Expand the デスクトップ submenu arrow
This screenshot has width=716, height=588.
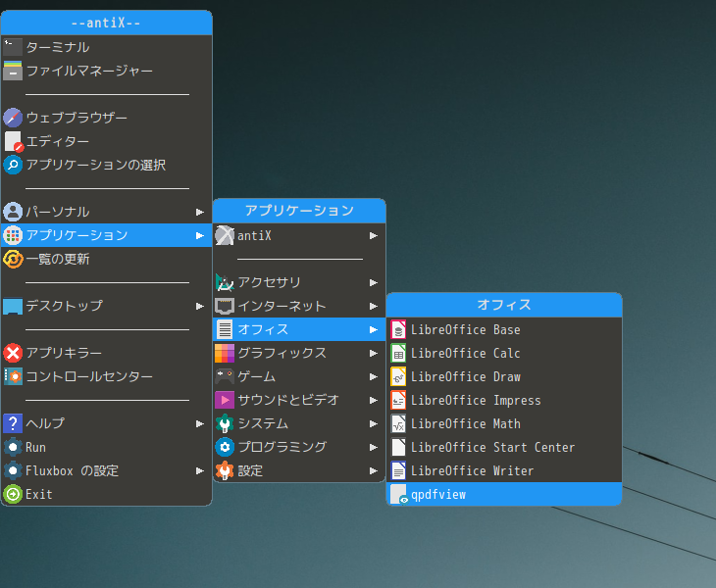click(x=199, y=306)
